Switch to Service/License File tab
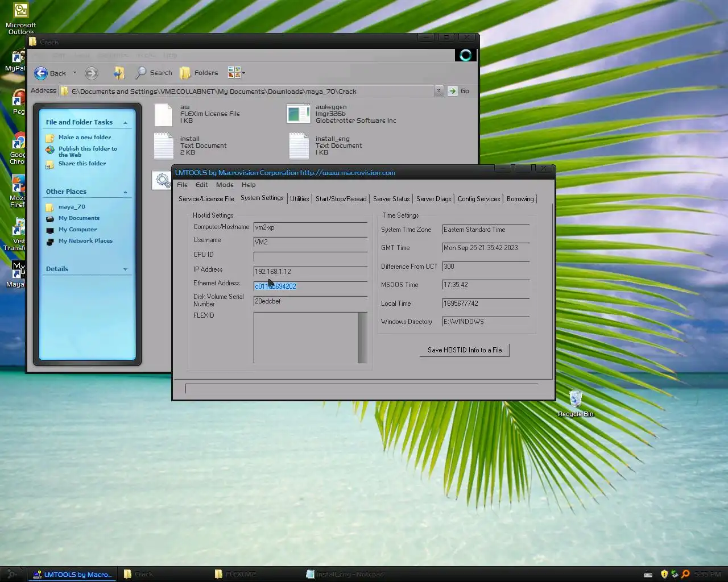728x582 pixels. [x=206, y=199]
